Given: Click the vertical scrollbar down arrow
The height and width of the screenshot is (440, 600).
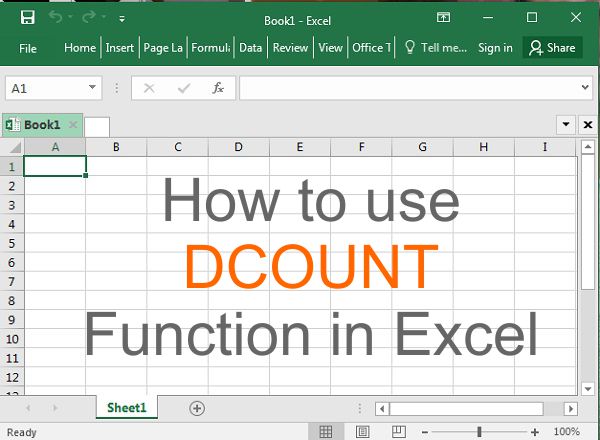Looking at the screenshot, I should (x=588, y=389).
